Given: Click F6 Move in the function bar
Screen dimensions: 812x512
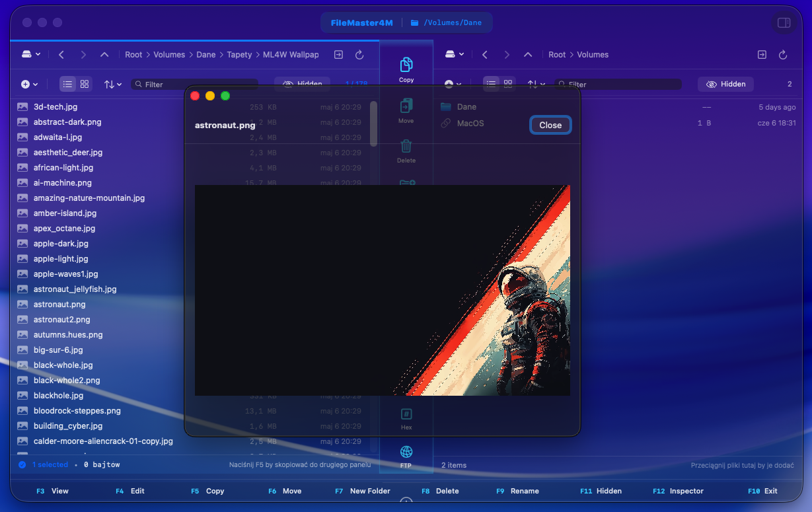Looking at the screenshot, I should pos(285,491).
